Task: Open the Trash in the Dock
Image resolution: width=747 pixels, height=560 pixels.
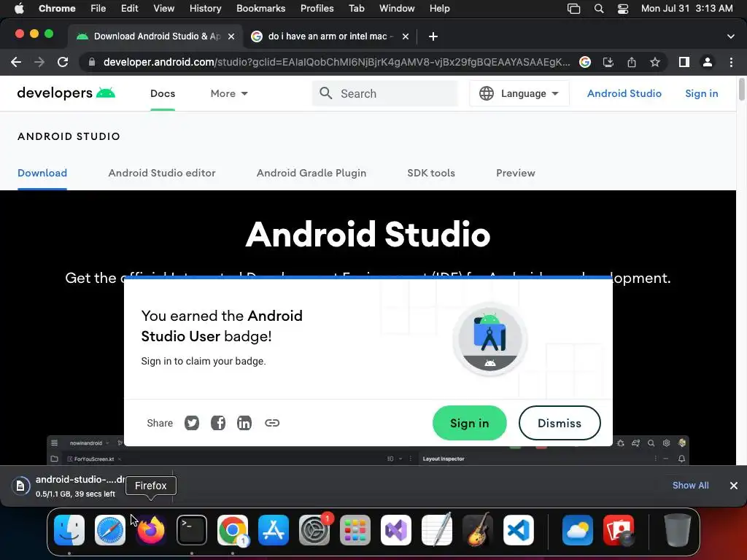Action: click(678, 530)
